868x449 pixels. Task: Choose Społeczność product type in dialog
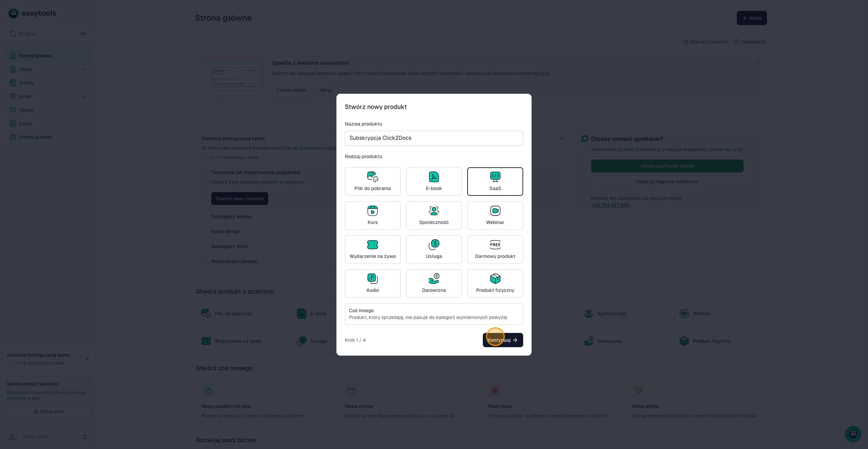(x=434, y=216)
